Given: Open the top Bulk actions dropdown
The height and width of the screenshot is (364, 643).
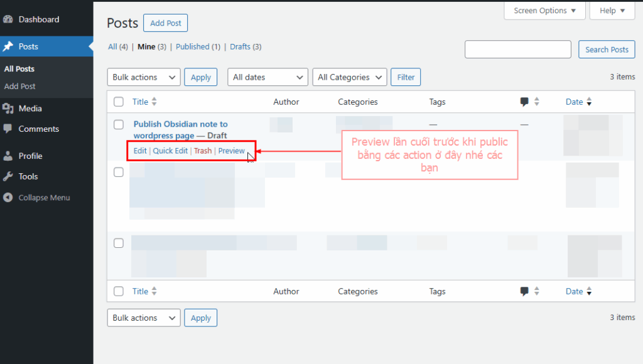Looking at the screenshot, I should point(144,77).
